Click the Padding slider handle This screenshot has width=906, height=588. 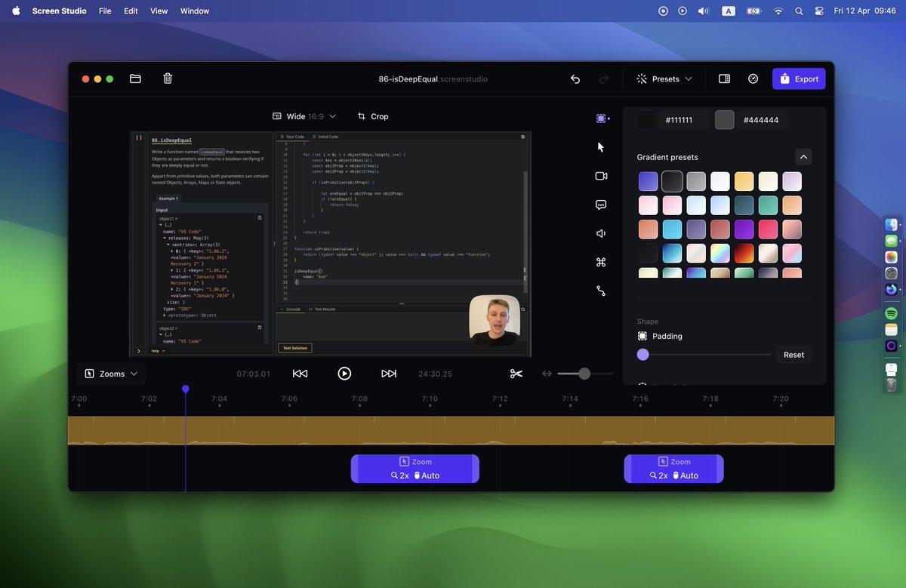[x=643, y=355]
